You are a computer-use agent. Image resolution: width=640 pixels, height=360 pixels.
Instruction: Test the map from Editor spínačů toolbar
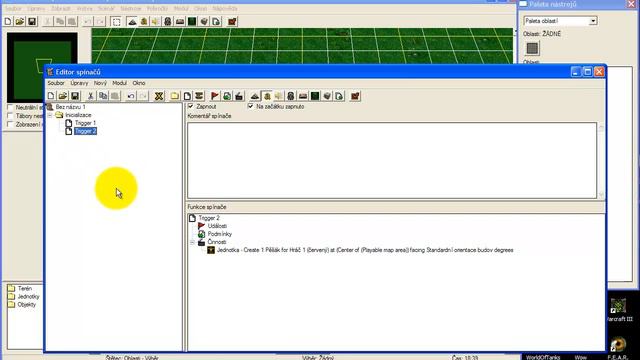(x=355, y=96)
